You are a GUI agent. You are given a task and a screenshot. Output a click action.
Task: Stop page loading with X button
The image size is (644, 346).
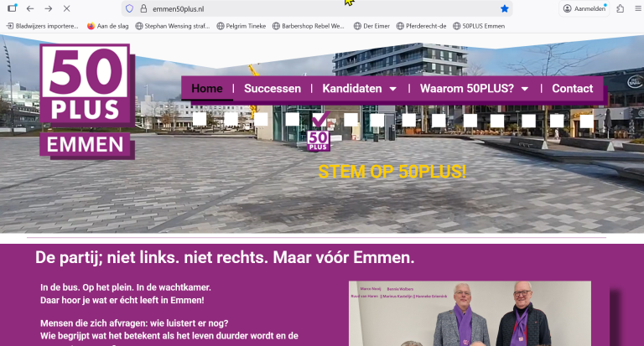click(66, 8)
